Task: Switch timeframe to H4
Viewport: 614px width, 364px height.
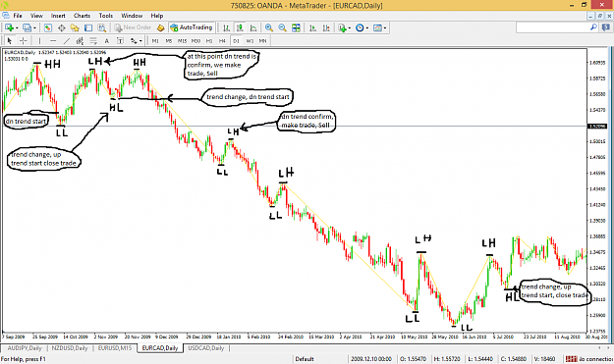Action: tap(222, 40)
